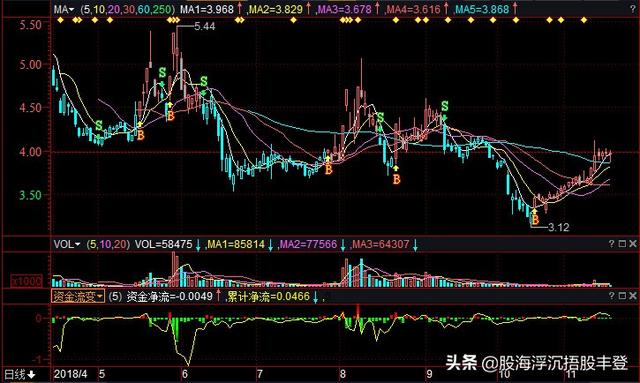Screen dimensions: 640x383
Task: Click the B buy signal below the late-August dip
Action: click(x=396, y=179)
